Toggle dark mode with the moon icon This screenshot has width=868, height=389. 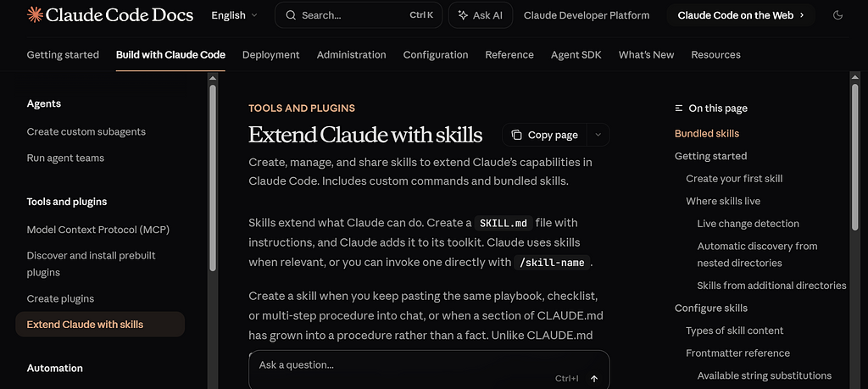coord(838,15)
